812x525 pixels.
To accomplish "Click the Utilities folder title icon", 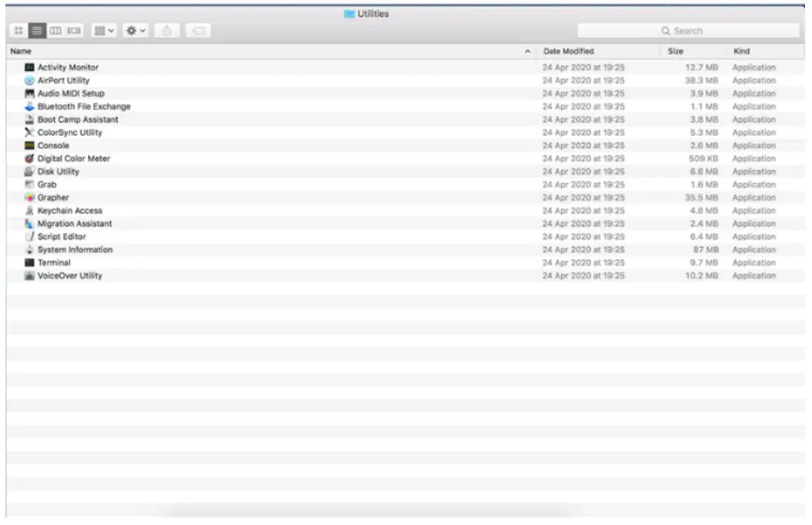I will (x=349, y=14).
